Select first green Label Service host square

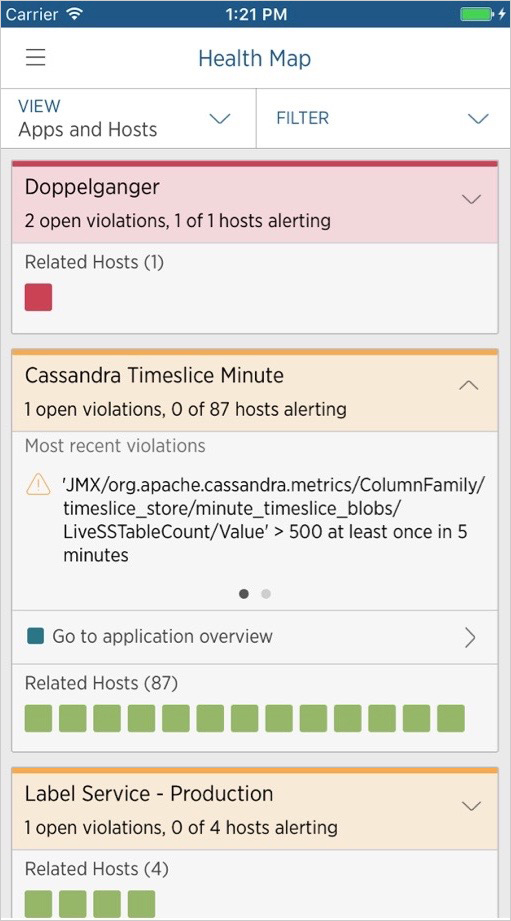[x=38, y=904]
